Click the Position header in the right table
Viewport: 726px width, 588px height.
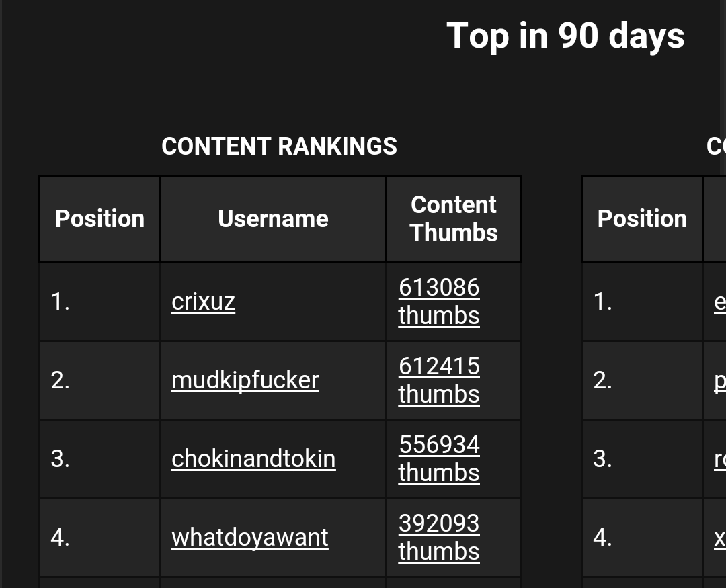tap(642, 219)
